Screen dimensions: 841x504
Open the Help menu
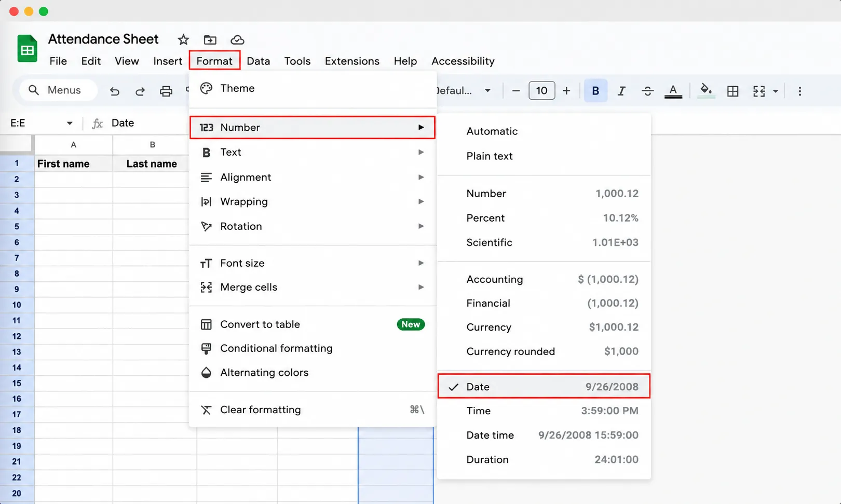point(405,61)
